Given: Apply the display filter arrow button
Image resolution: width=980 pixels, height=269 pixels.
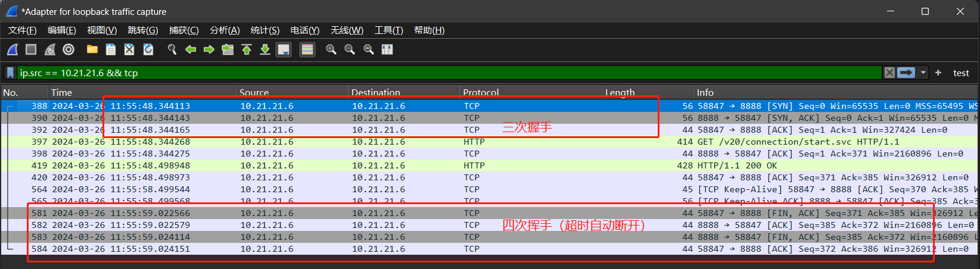Looking at the screenshot, I should point(906,73).
